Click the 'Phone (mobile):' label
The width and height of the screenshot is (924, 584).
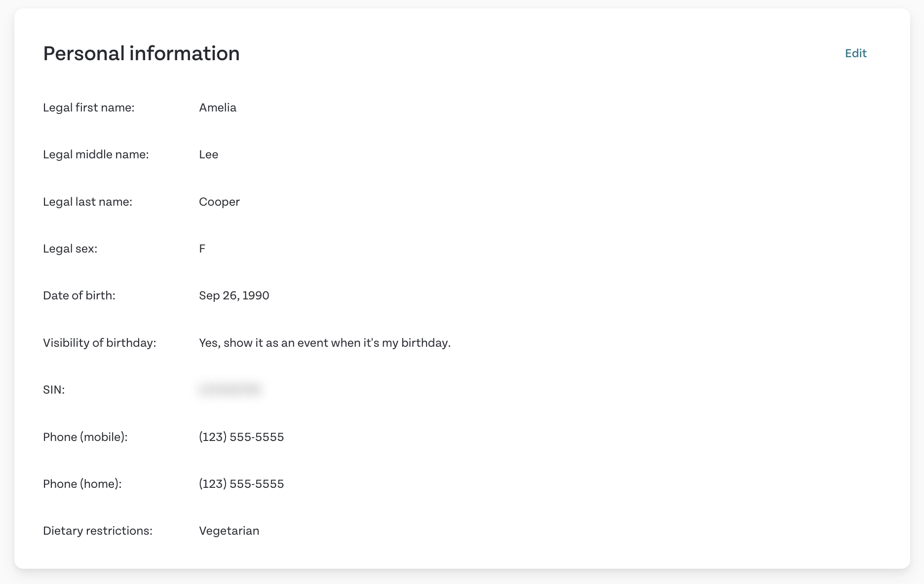pyautogui.click(x=85, y=437)
